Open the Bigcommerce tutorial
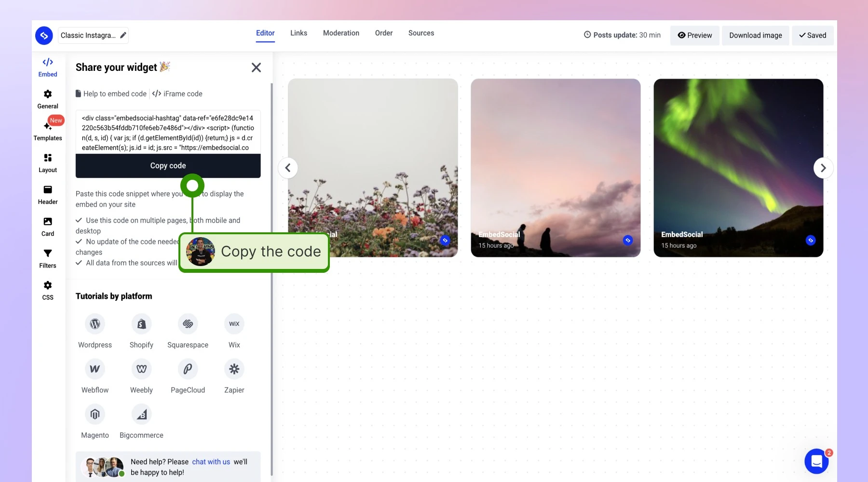The image size is (868, 482). 141,422
